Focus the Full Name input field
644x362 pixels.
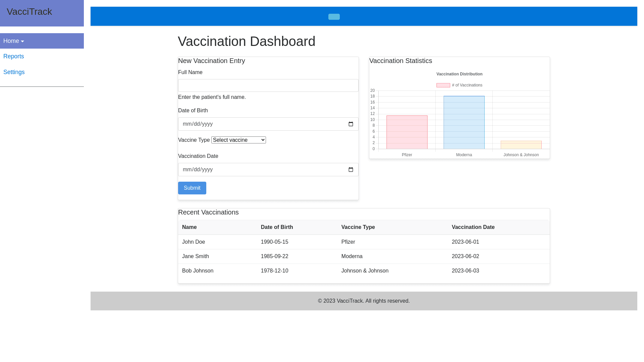point(268,85)
